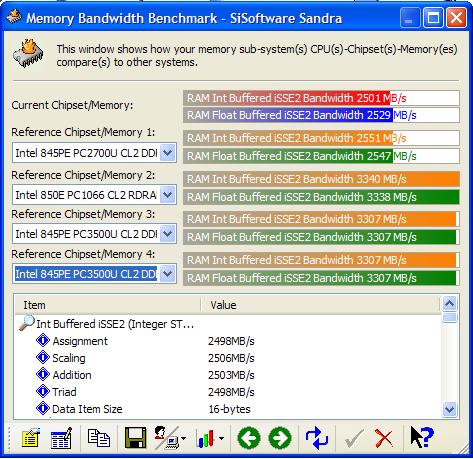
Task: Copy results with the copy icon
Action: click(x=99, y=437)
